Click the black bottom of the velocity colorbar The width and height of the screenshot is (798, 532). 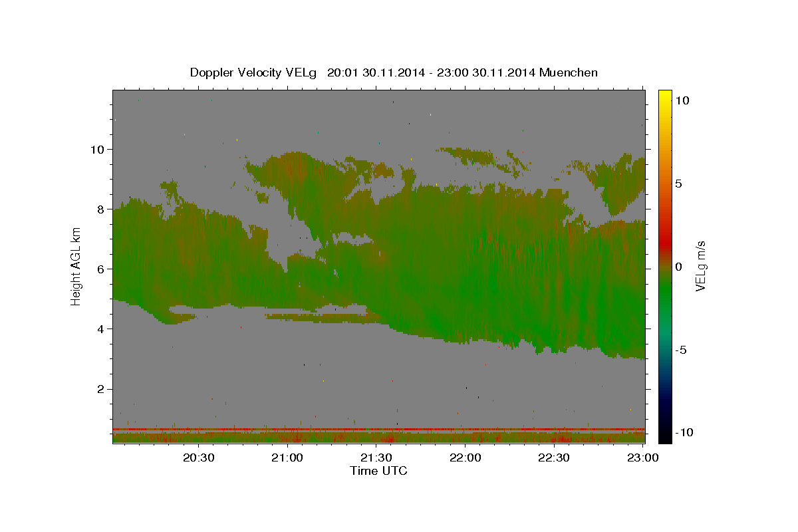pyautogui.click(x=665, y=436)
